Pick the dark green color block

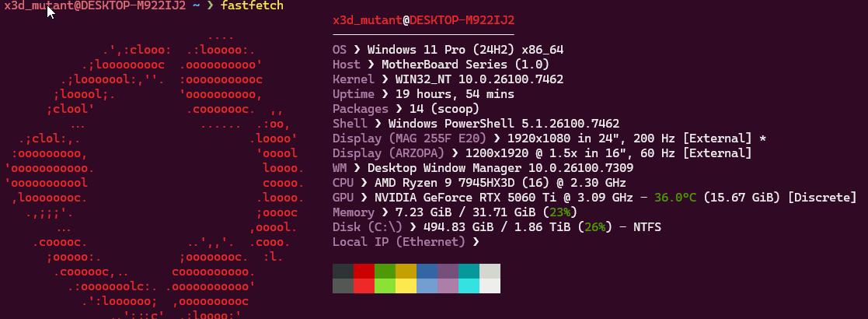click(x=385, y=271)
